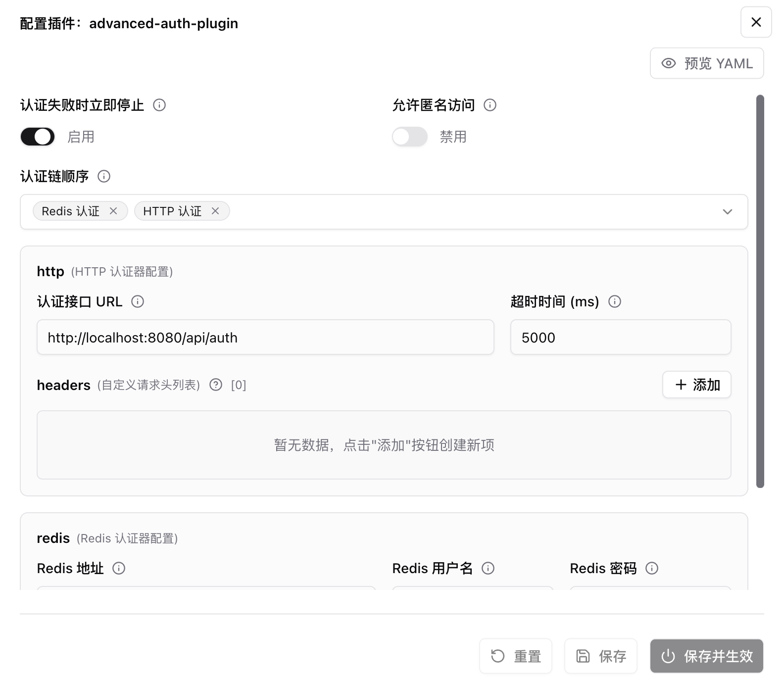
Task: Remove the Redis 认证 tag
Action: click(x=113, y=211)
